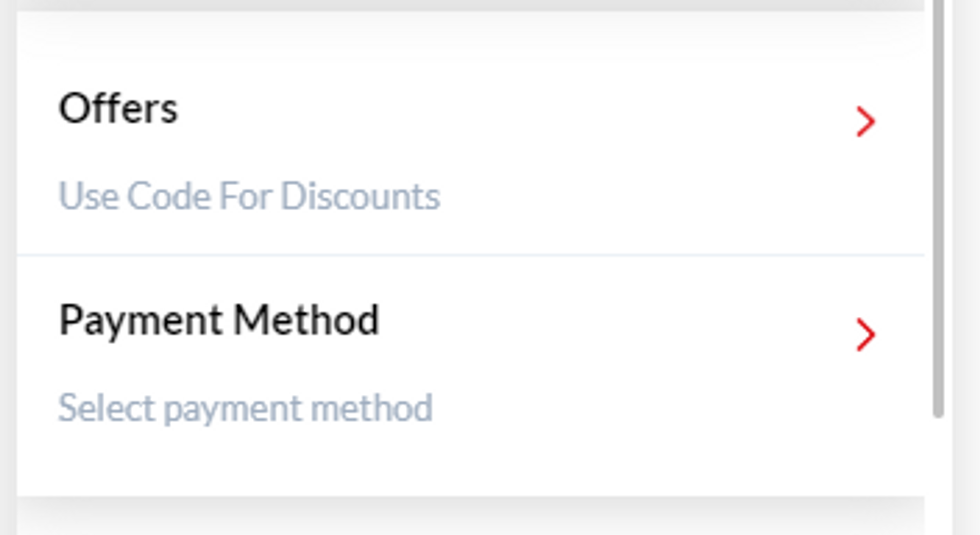This screenshot has height=535, width=980.
Task: Click the red arrow beside Payment Method
Action: tap(865, 335)
